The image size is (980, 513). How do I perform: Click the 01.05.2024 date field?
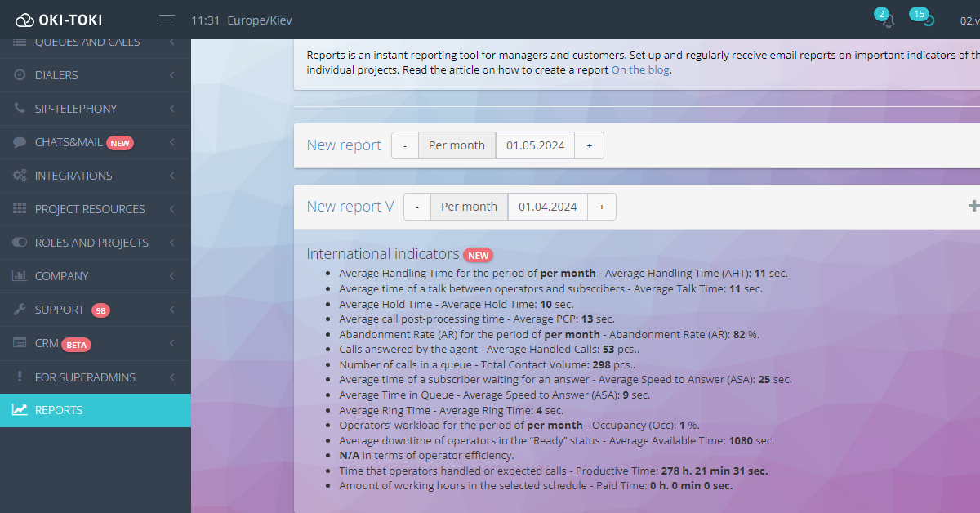[x=535, y=145]
